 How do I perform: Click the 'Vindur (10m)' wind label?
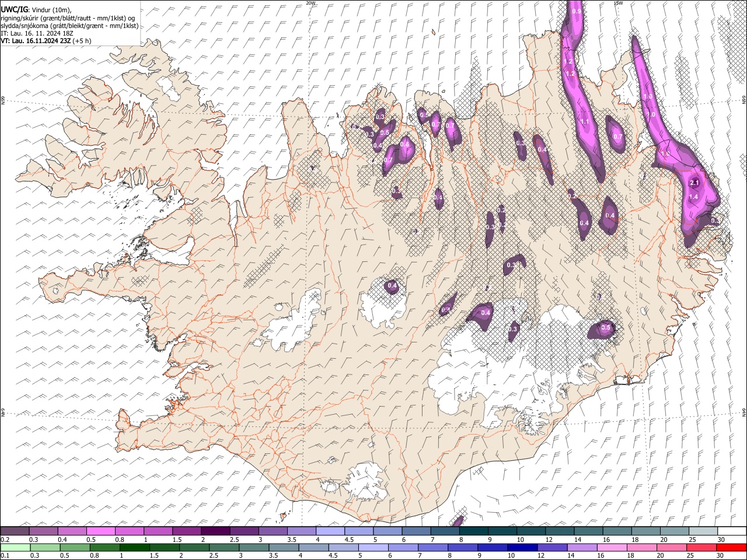click(x=51, y=10)
